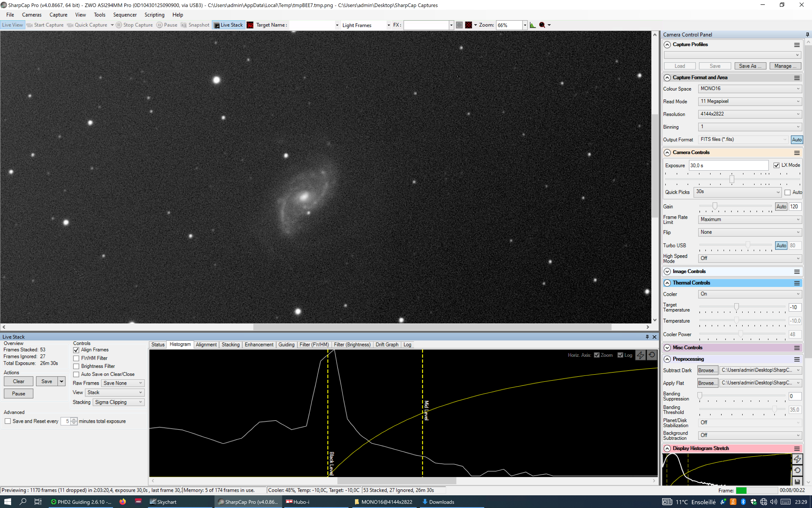Image resolution: width=812 pixels, height=508 pixels.
Task: Reset the Live Stack histogram stretch
Action: click(652, 355)
